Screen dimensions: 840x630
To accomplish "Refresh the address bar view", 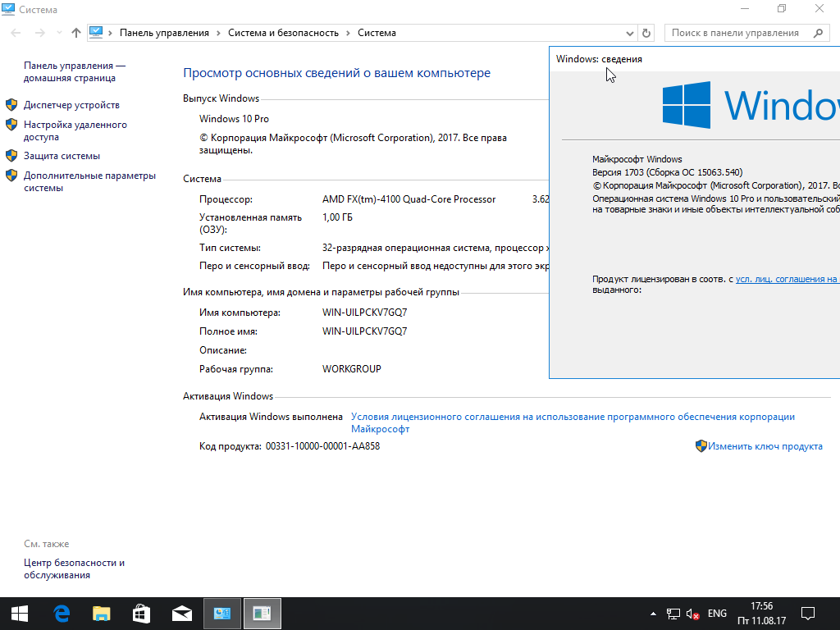I will point(646,33).
